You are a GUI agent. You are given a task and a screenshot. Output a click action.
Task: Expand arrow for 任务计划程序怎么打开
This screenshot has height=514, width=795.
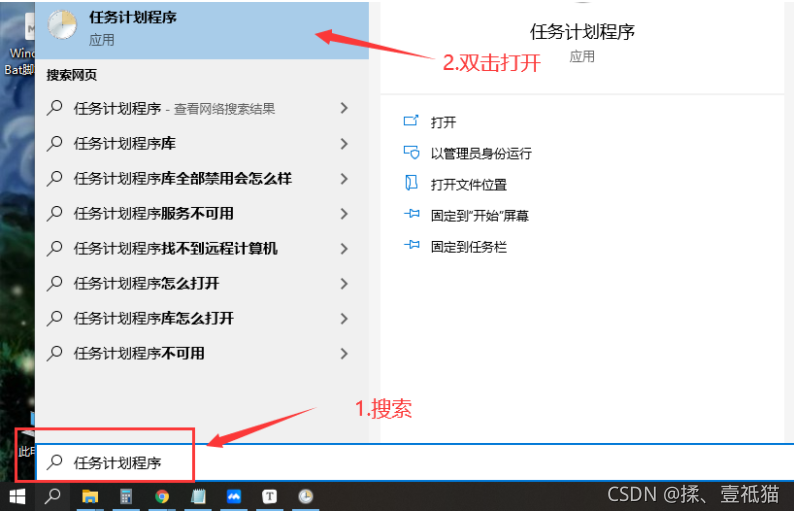pyautogui.click(x=344, y=283)
